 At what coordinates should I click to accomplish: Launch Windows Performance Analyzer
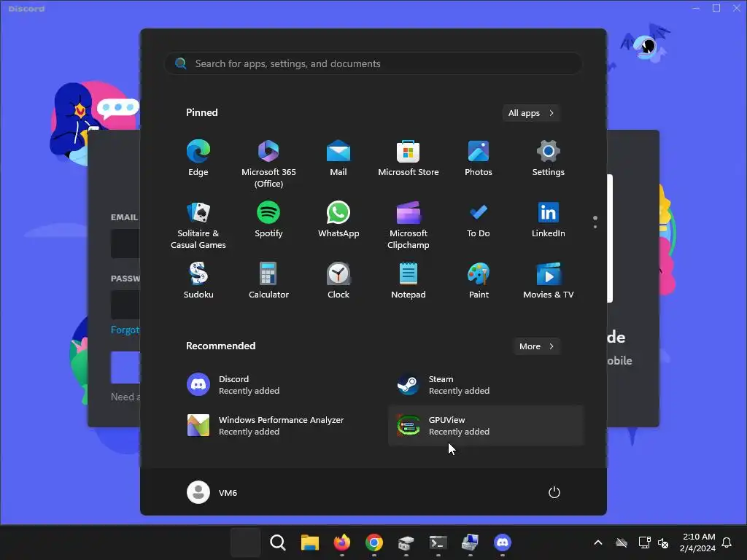276,426
